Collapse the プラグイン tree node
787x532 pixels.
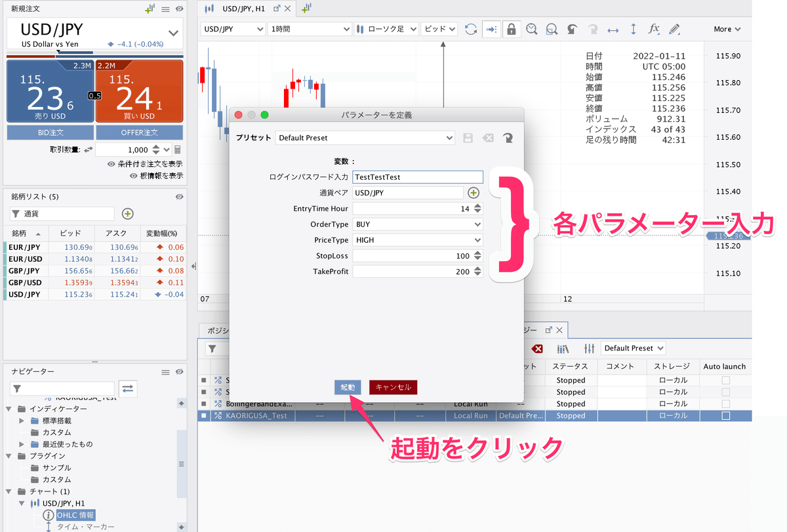tap(9, 456)
